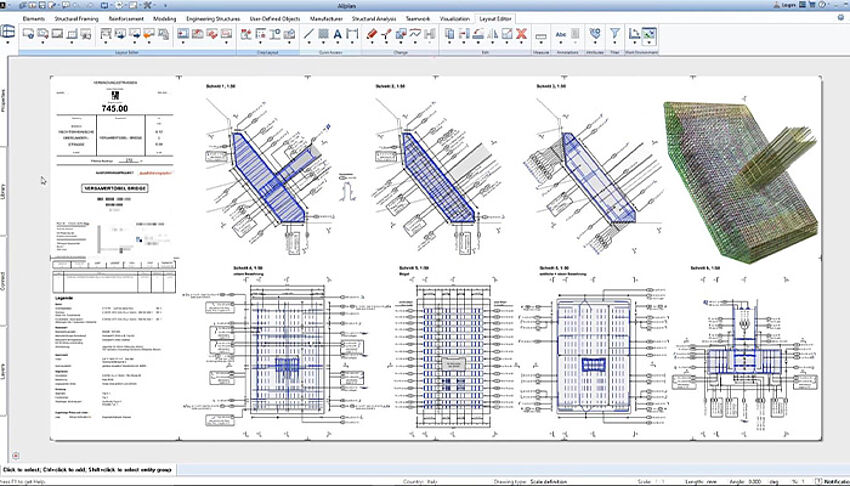Image resolution: width=850 pixels, height=486 pixels.
Task: Click the Hatching rectangle icon in Quick Access
Action: pyautogui.click(x=324, y=34)
